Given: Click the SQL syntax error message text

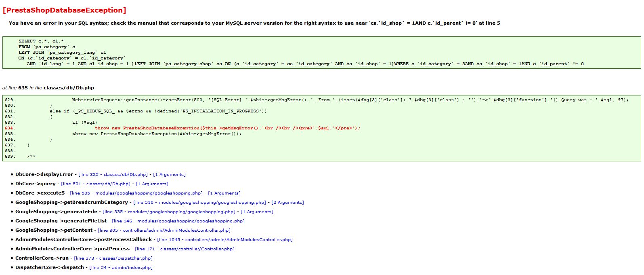Looking at the screenshot, I should point(254,23).
